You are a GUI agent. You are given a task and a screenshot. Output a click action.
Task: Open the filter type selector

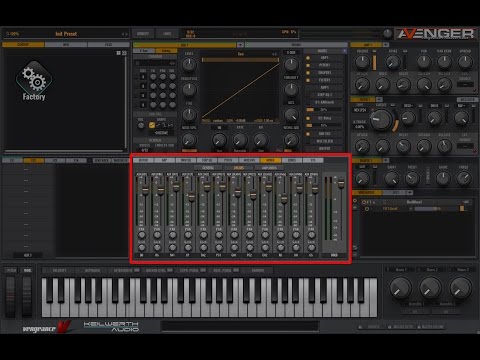click(360, 110)
